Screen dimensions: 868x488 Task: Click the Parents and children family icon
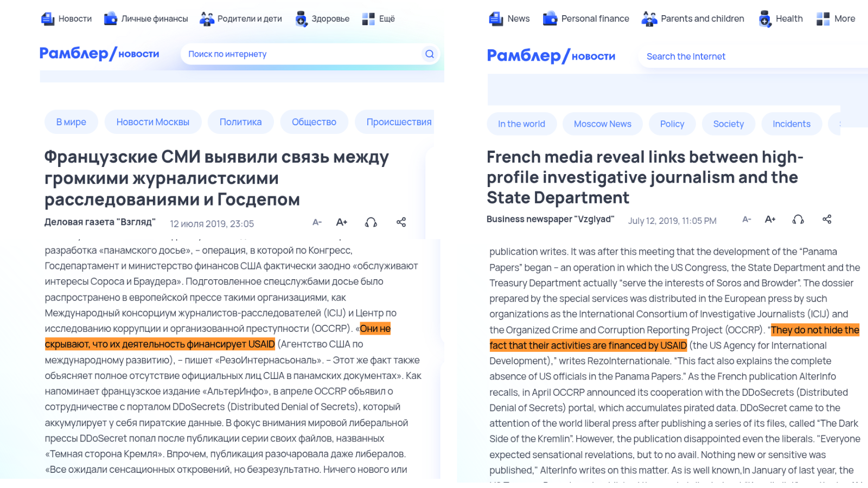[649, 19]
